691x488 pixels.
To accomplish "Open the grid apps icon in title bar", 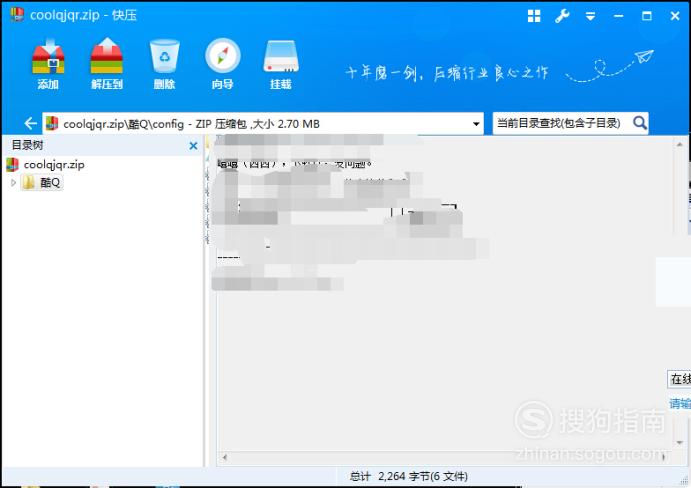I will tap(534, 16).
